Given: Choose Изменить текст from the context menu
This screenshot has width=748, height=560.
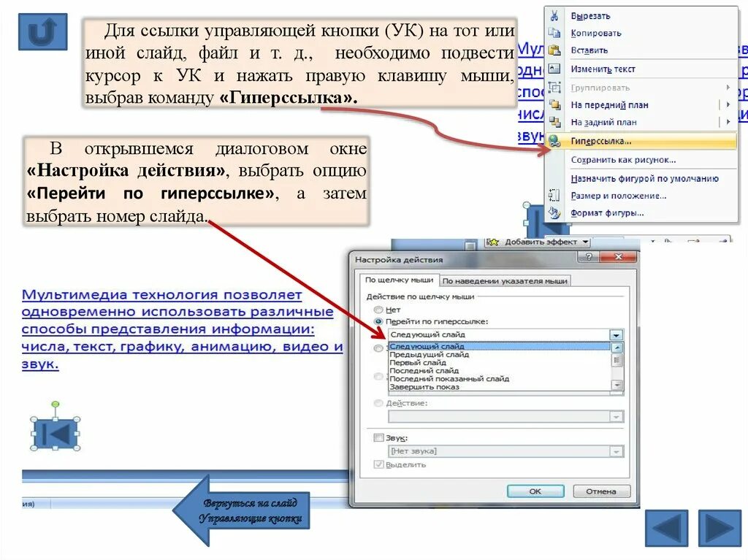Looking at the screenshot, I should click(641, 69).
